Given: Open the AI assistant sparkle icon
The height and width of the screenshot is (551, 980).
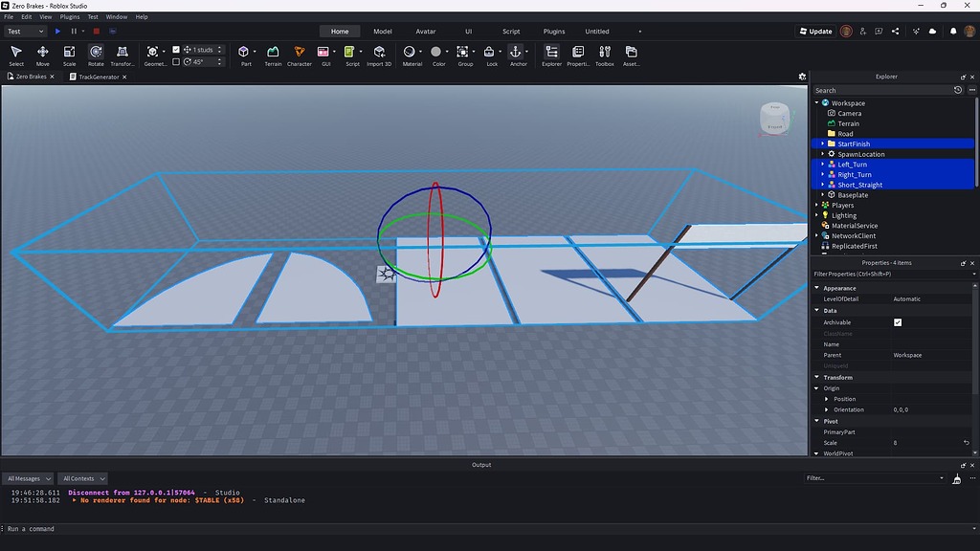Looking at the screenshot, I should 916,32.
